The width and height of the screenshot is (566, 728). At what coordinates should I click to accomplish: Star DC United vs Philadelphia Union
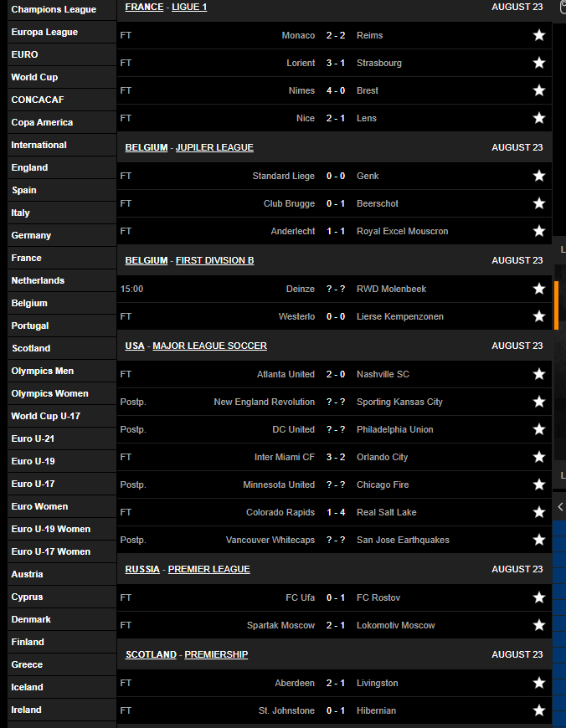point(539,429)
